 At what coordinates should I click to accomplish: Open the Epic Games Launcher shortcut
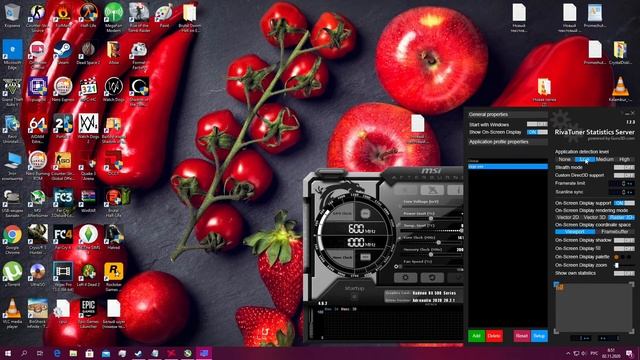point(88,313)
